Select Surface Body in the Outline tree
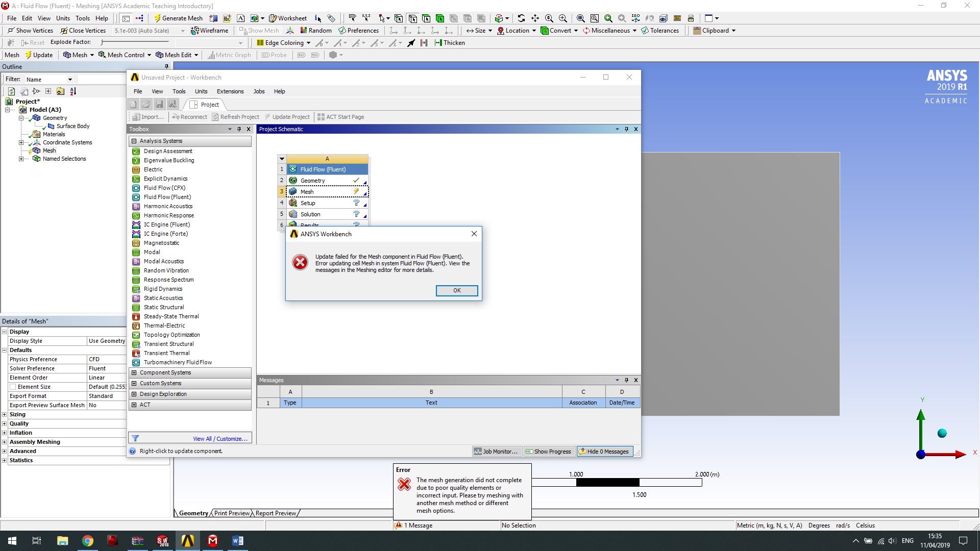The height and width of the screenshot is (551, 980). tap(73, 126)
